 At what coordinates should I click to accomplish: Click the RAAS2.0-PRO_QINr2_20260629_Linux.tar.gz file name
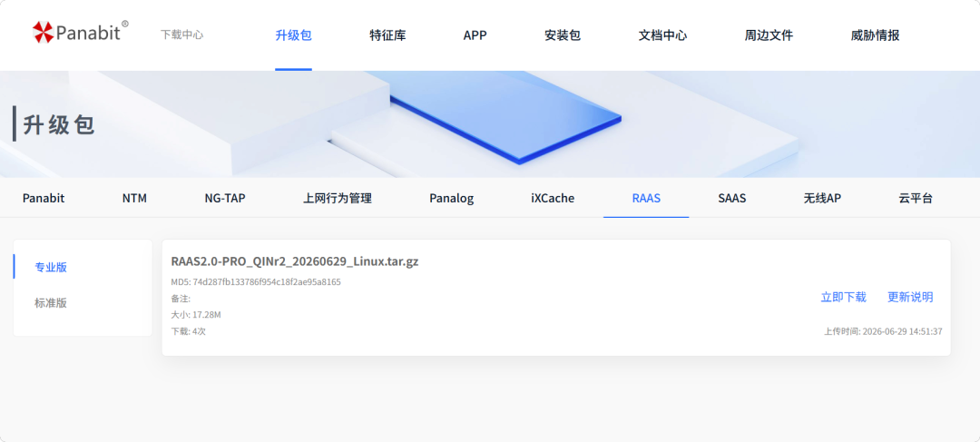pos(295,261)
